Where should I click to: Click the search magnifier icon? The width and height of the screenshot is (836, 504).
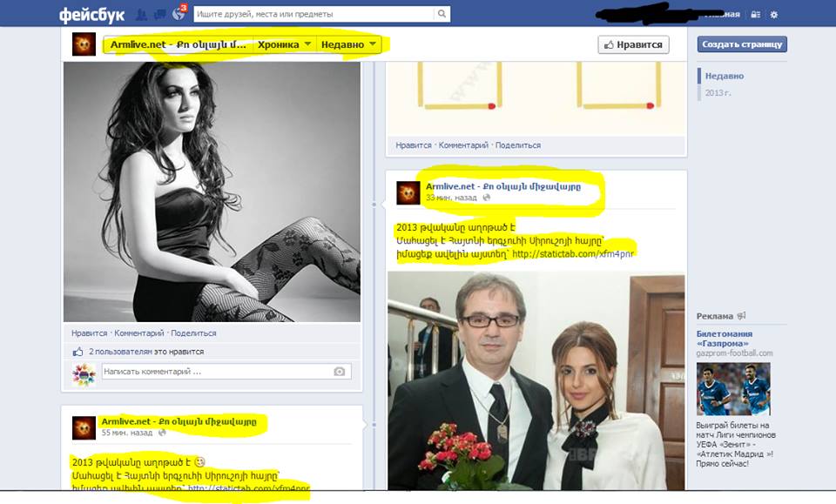(x=442, y=14)
